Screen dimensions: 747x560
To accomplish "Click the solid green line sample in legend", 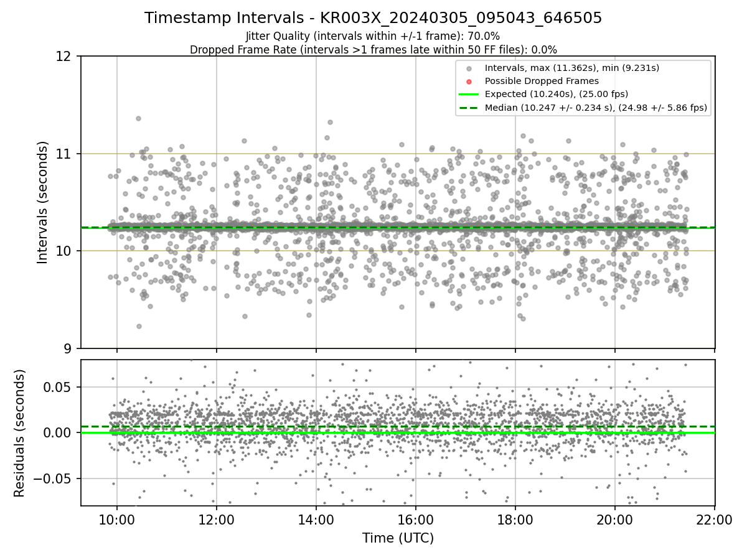I will click(469, 94).
